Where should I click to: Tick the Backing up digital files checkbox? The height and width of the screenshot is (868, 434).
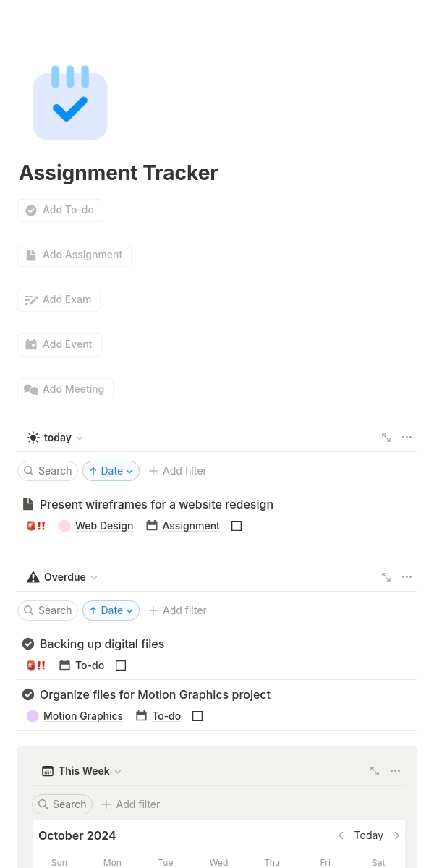pos(121,665)
